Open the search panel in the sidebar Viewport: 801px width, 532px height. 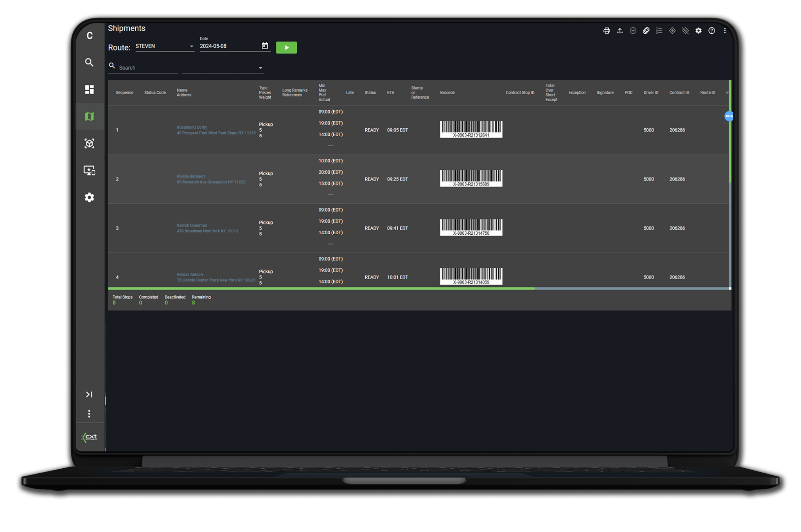tap(89, 63)
